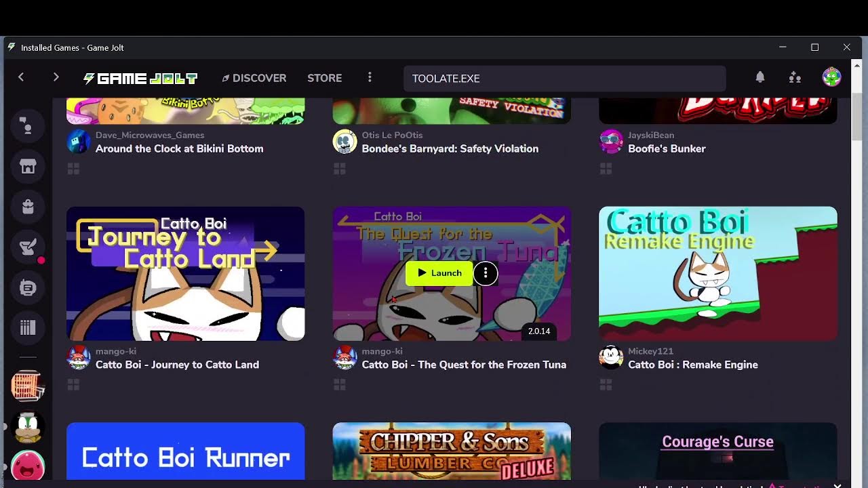Click JayskiBean developer avatar

click(x=612, y=142)
